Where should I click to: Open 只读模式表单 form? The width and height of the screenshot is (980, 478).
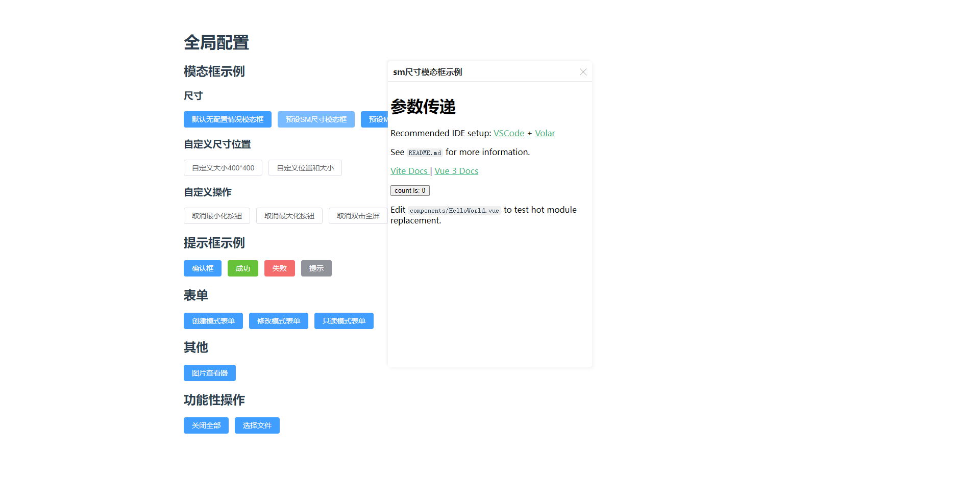[344, 321]
